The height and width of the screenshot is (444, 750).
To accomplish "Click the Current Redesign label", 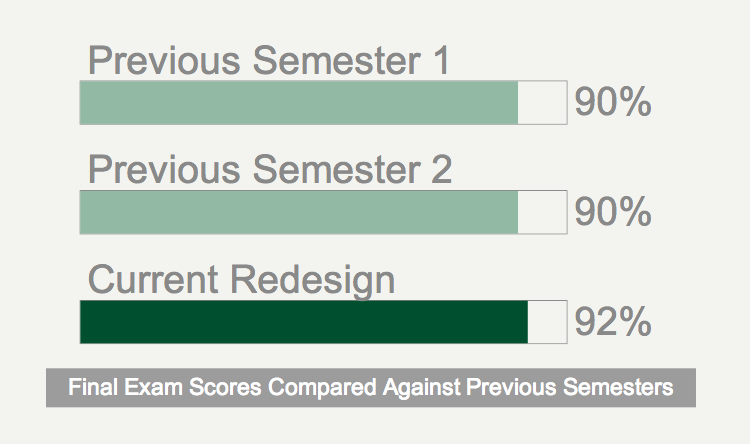I will coord(242,281).
